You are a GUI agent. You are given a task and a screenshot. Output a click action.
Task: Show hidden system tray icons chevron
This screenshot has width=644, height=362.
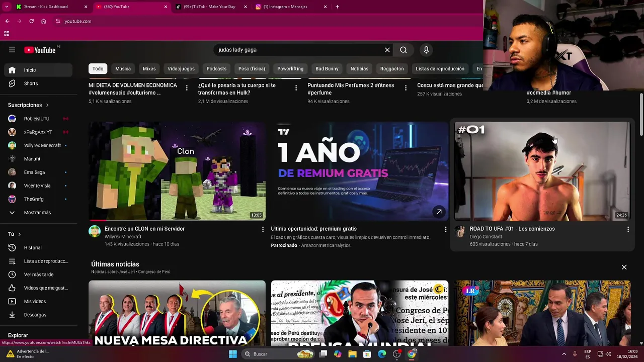click(x=563, y=354)
